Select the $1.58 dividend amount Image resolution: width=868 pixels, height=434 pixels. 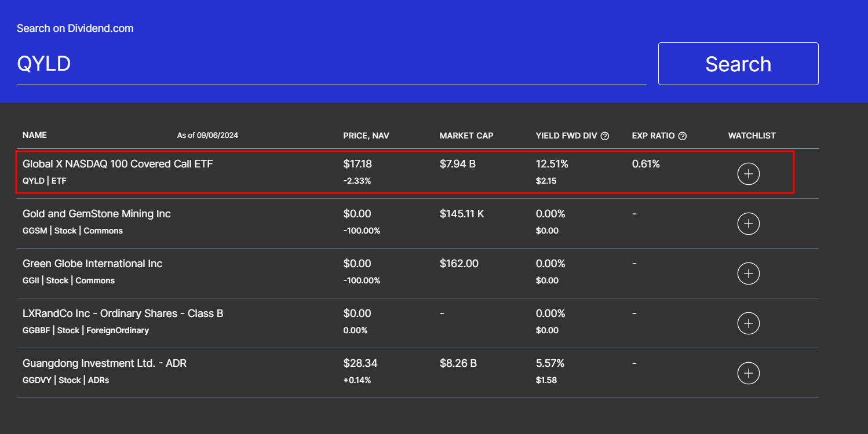click(x=546, y=380)
